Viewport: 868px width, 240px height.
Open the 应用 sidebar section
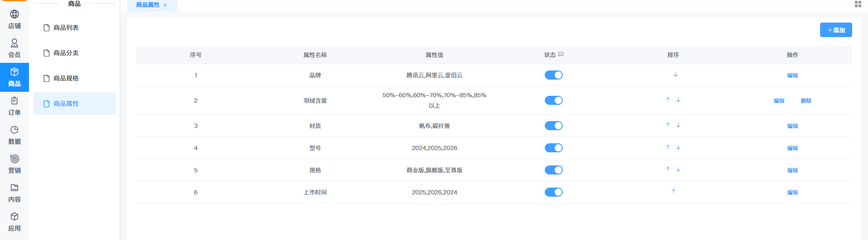14,222
